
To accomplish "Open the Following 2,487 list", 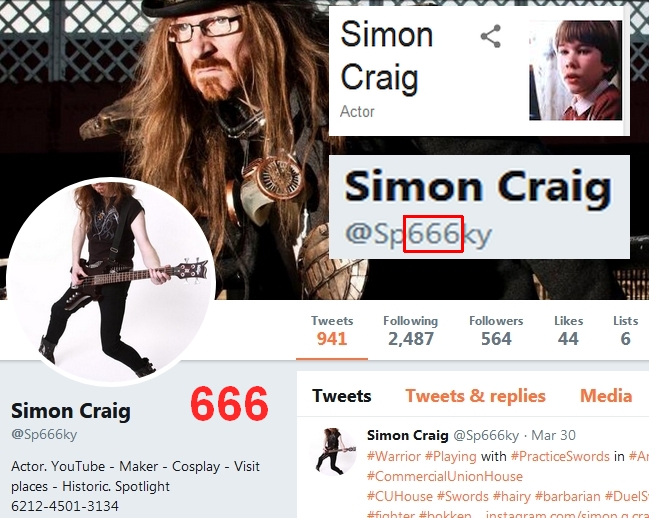I will click(x=411, y=331).
